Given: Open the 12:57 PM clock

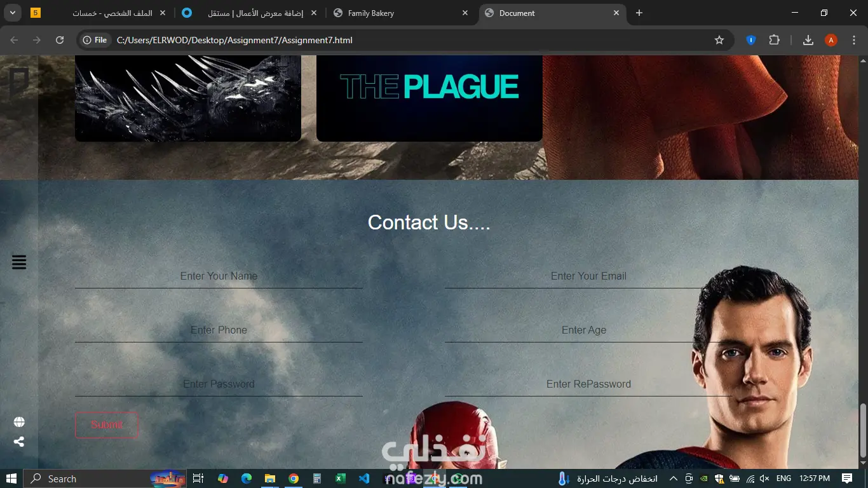Looking at the screenshot, I should tap(815, 478).
